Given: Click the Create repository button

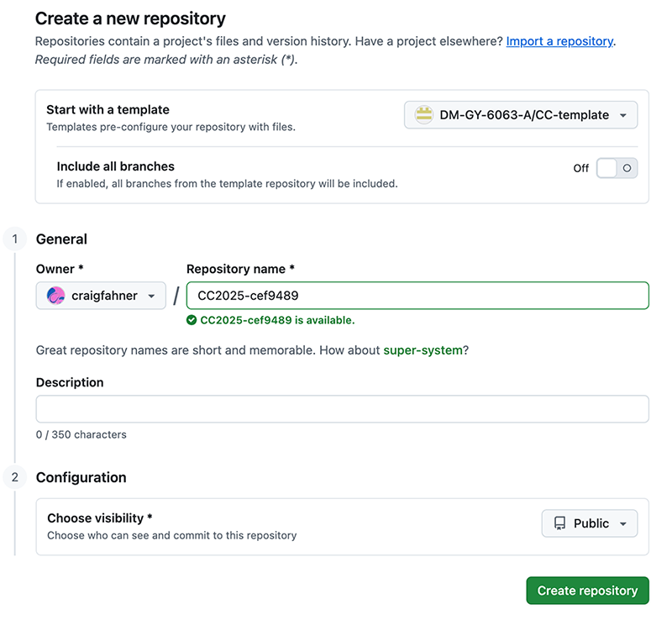Looking at the screenshot, I should click(587, 591).
